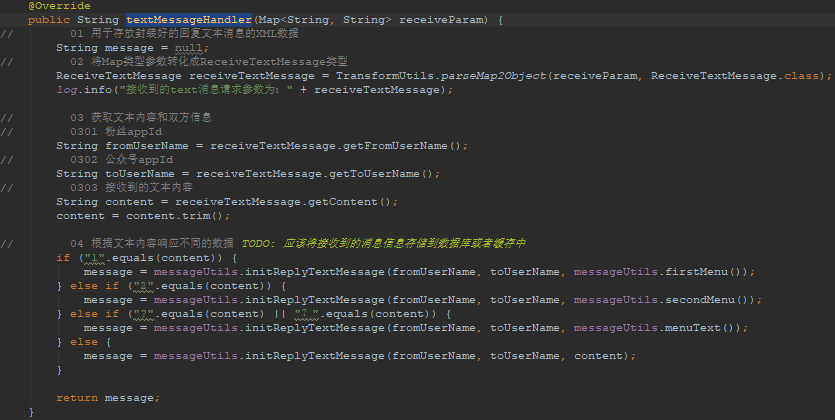Click the final content argument of initReplyTextMessage
The image size is (835, 420).
click(598, 356)
